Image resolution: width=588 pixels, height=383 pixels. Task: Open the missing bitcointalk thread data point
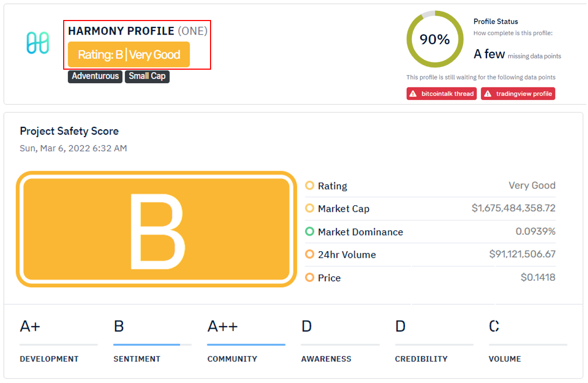[x=441, y=94]
